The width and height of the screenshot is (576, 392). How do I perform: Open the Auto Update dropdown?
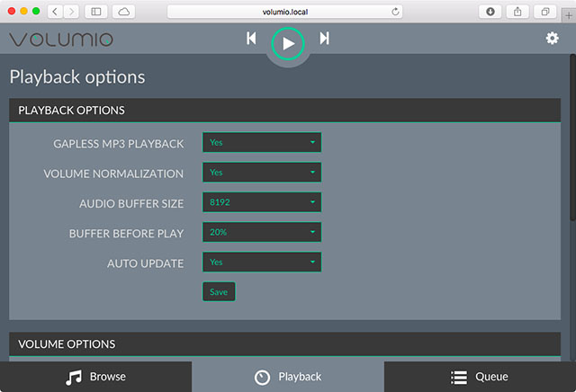point(261,263)
